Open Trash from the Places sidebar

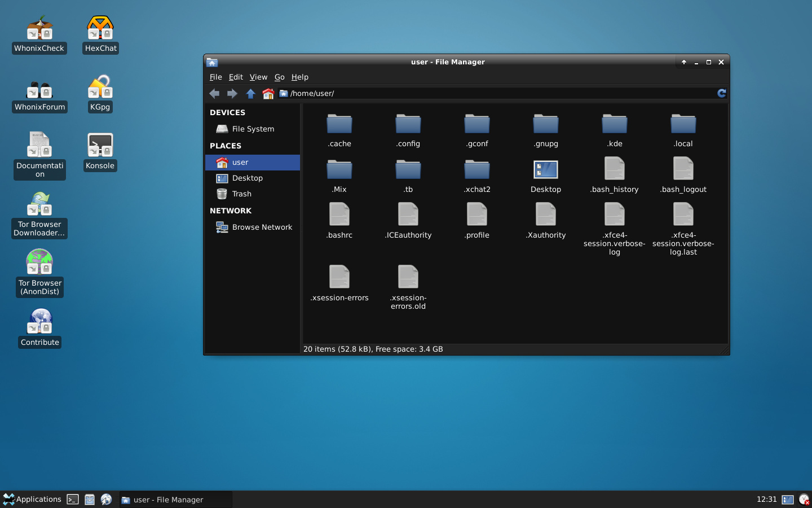pyautogui.click(x=241, y=194)
